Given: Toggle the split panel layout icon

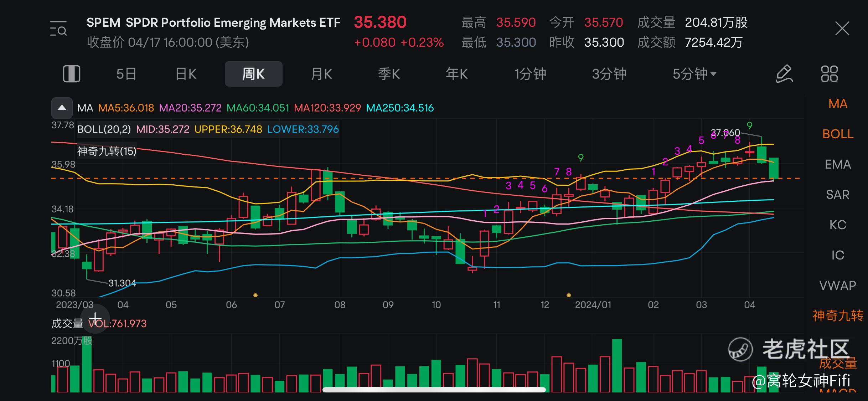Looking at the screenshot, I should [71, 74].
